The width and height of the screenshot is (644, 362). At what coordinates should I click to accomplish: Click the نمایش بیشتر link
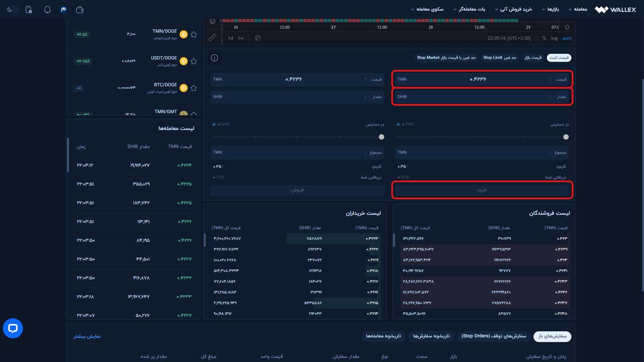tap(88, 336)
